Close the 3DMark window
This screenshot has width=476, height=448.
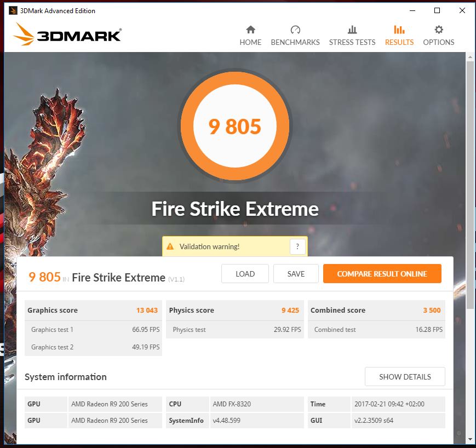(x=462, y=10)
